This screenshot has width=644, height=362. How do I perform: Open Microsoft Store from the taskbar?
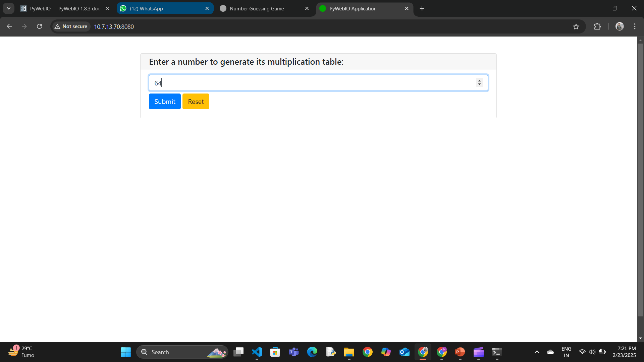pos(275,352)
